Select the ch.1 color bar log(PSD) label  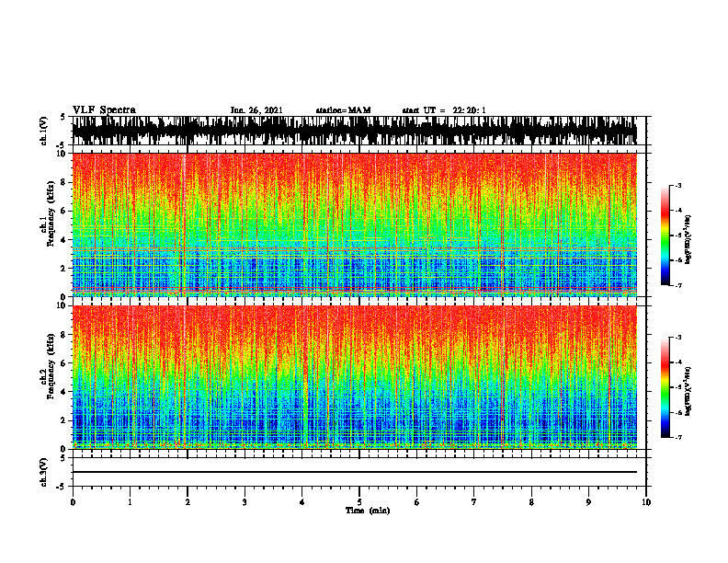coord(688,239)
